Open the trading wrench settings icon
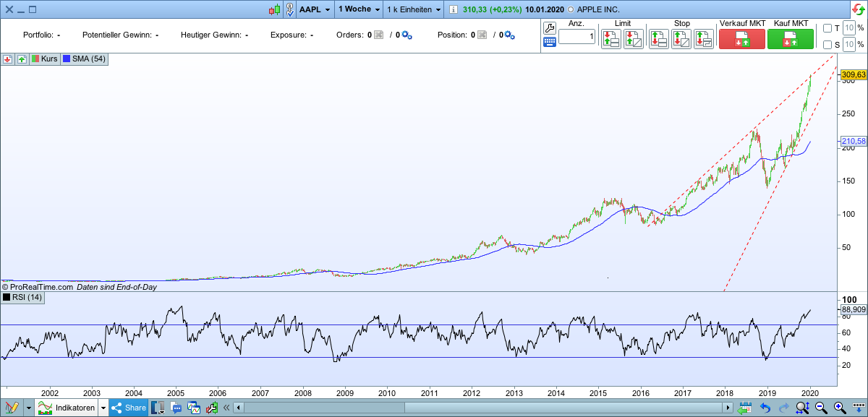 [x=549, y=28]
